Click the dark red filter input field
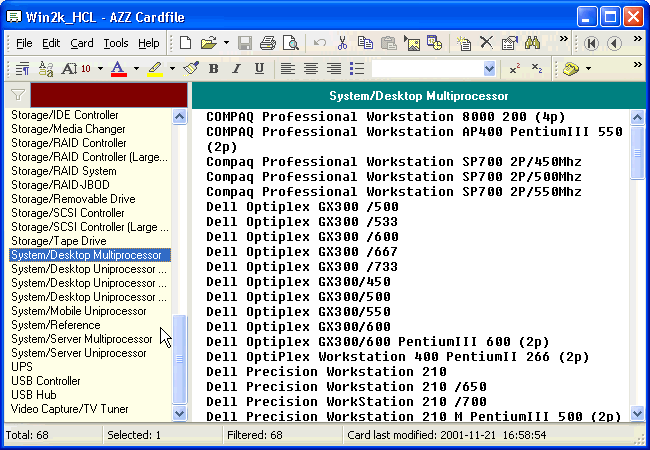This screenshot has width=650, height=450. pos(109,95)
